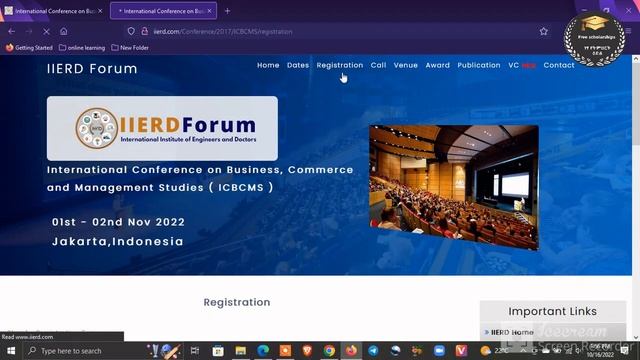
Task: Stop loading with the X button
Action: click(x=46, y=31)
